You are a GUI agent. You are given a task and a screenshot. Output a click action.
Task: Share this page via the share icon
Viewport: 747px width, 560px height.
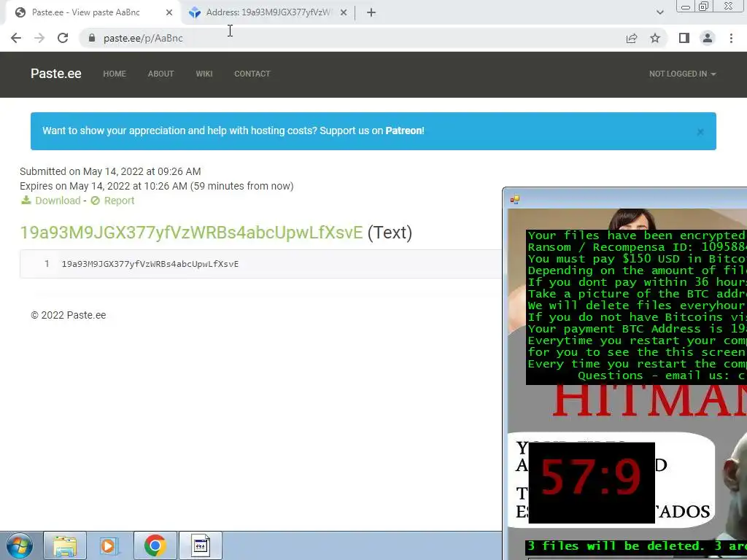pyautogui.click(x=632, y=38)
